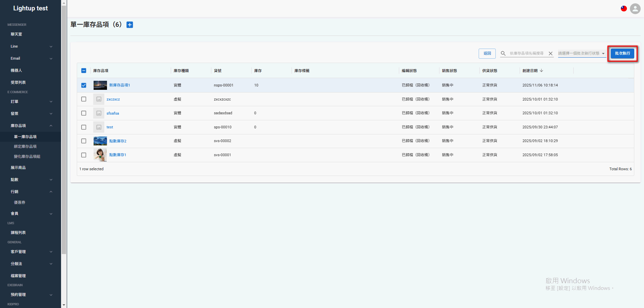
Task: Click the red notification badge icon top right
Action: (624, 8)
